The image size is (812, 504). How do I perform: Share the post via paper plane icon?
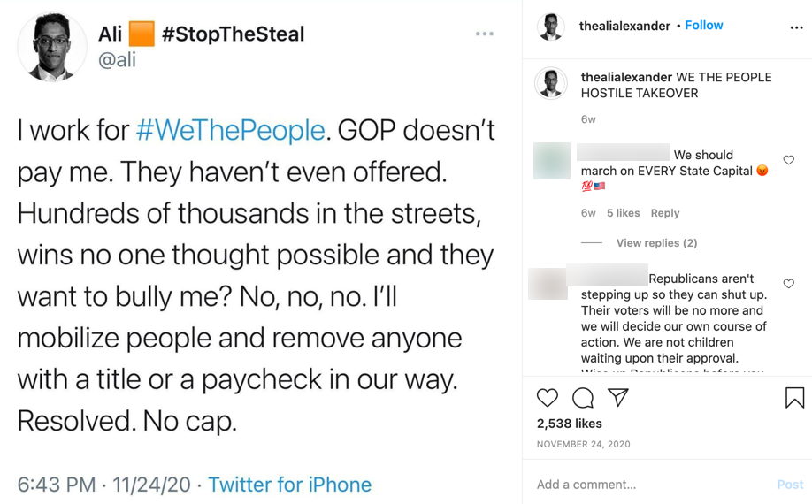pos(618,398)
